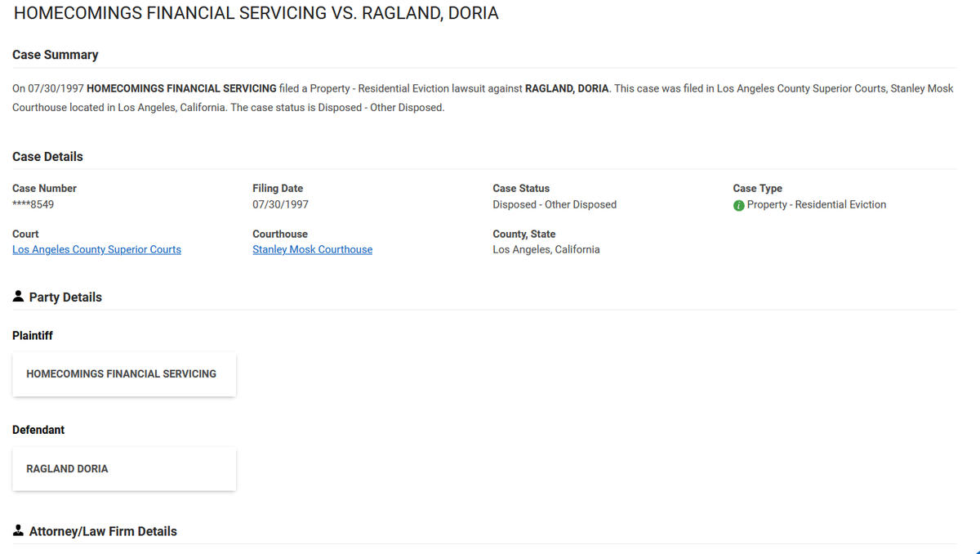Select the HOMECOMINGS FINANCIAL SERVICING plaintiff card
This screenshot has width=980, height=554.
[124, 374]
